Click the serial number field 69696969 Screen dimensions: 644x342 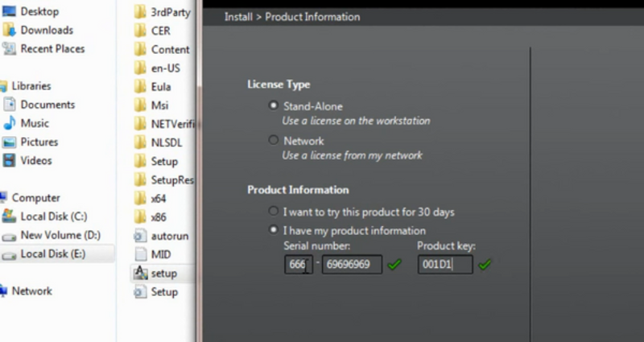tap(352, 265)
